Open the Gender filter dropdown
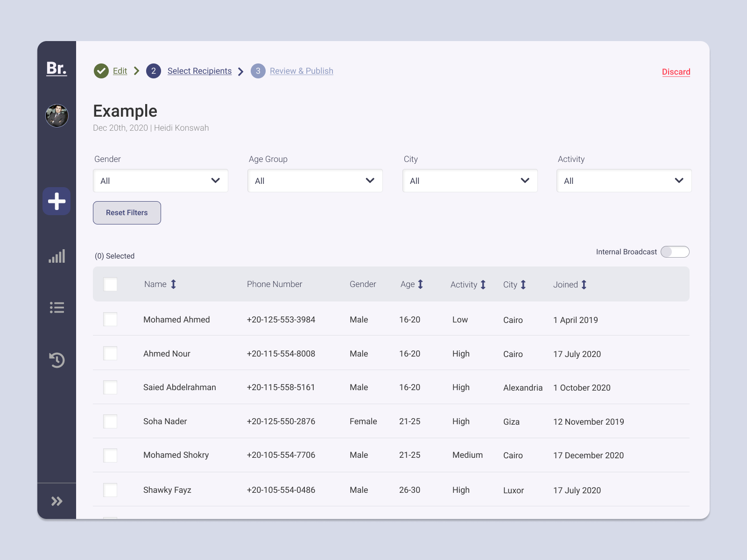 point(161,181)
